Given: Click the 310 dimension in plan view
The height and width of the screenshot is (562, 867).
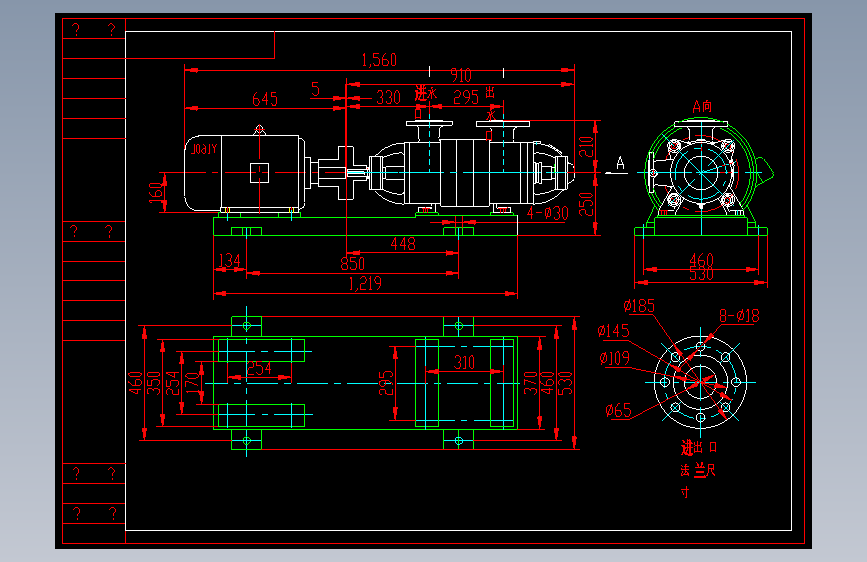Looking at the screenshot, I should point(464,363).
